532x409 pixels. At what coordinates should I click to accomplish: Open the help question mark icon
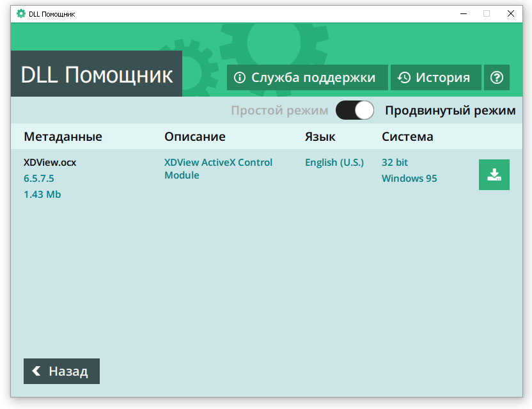[x=497, y=77]
